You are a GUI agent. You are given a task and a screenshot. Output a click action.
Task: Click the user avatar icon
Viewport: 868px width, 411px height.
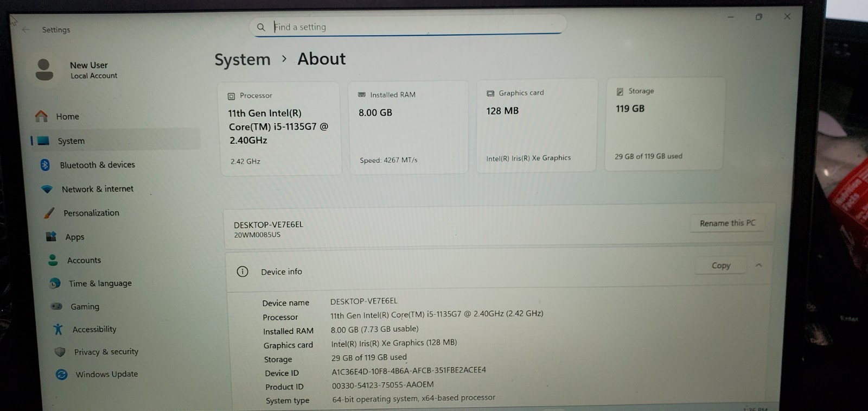pos(44,70)
